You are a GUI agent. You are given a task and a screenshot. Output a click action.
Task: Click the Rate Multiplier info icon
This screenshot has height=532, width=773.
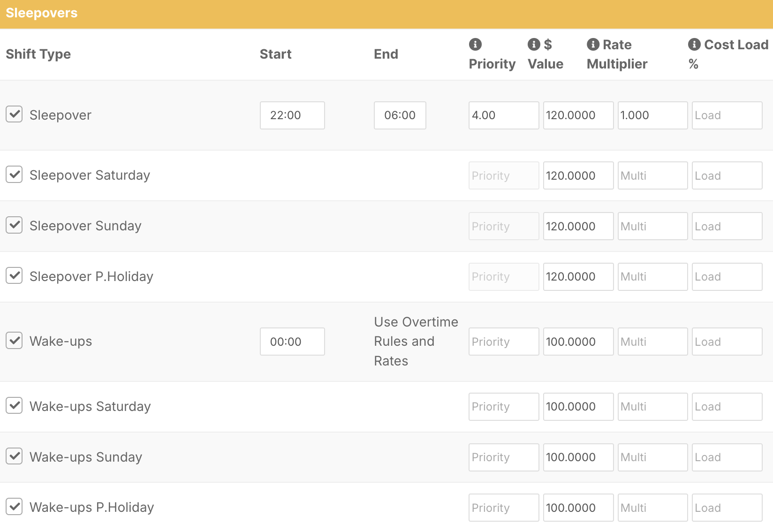point(593,44)
